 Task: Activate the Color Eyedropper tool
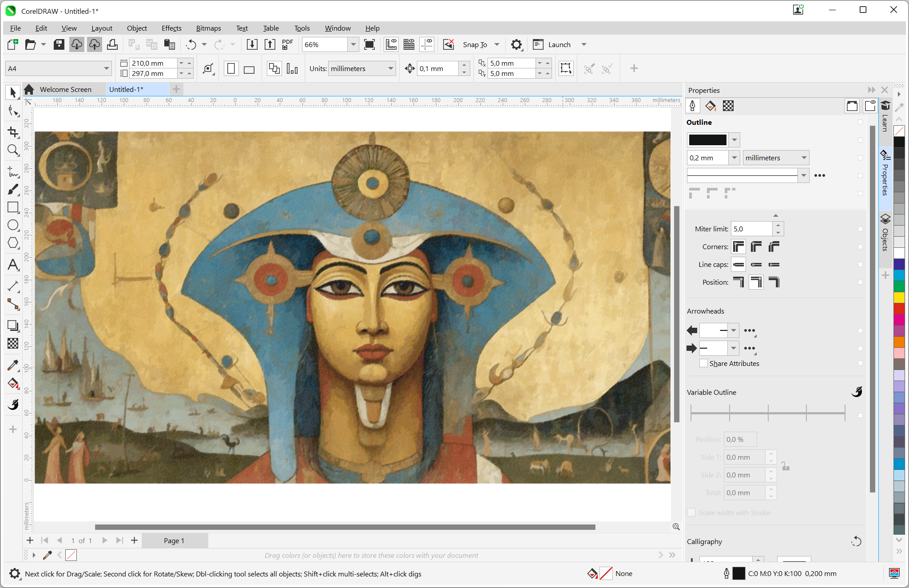(13, 366)
